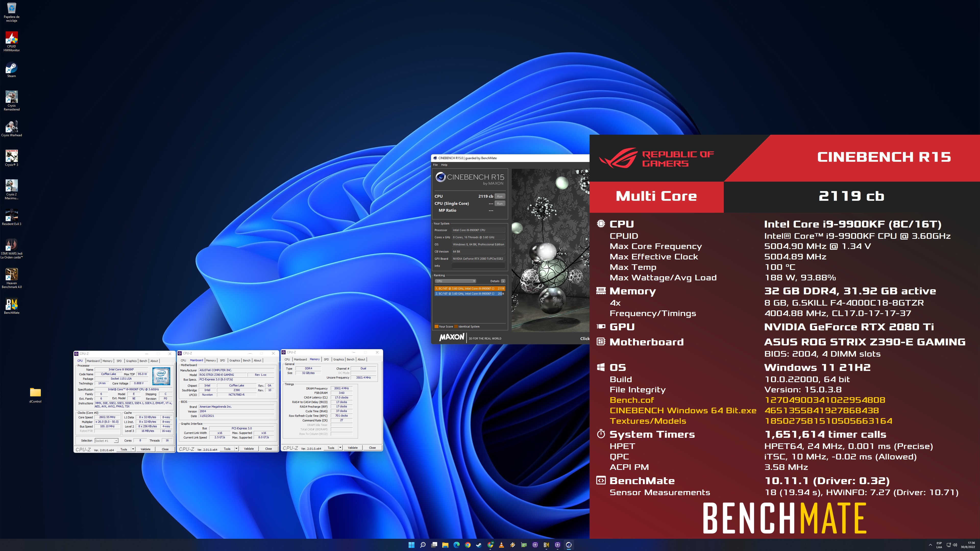Open volume control in system tray
This screenshot has height=551, width=980.
point(955,545)
